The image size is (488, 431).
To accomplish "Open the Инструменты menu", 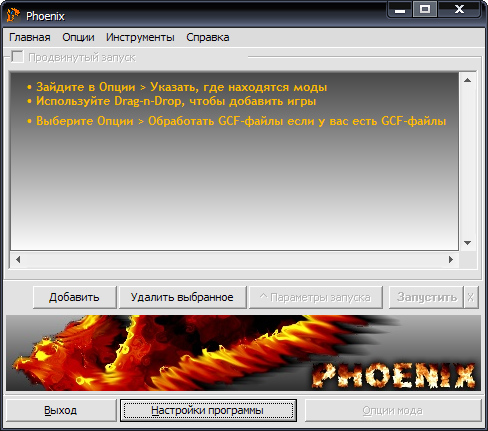I will pyautogui.click(x=140, y=37).
